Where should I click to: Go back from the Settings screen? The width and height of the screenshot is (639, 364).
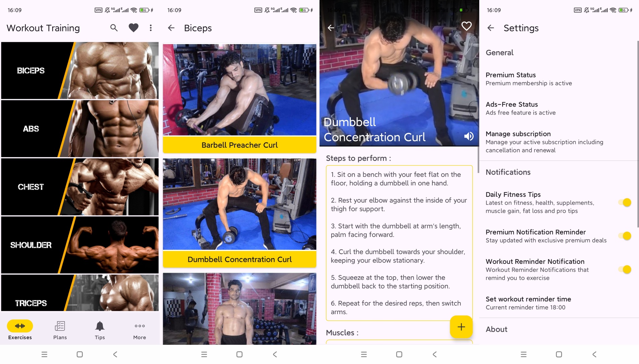(490, 28)
